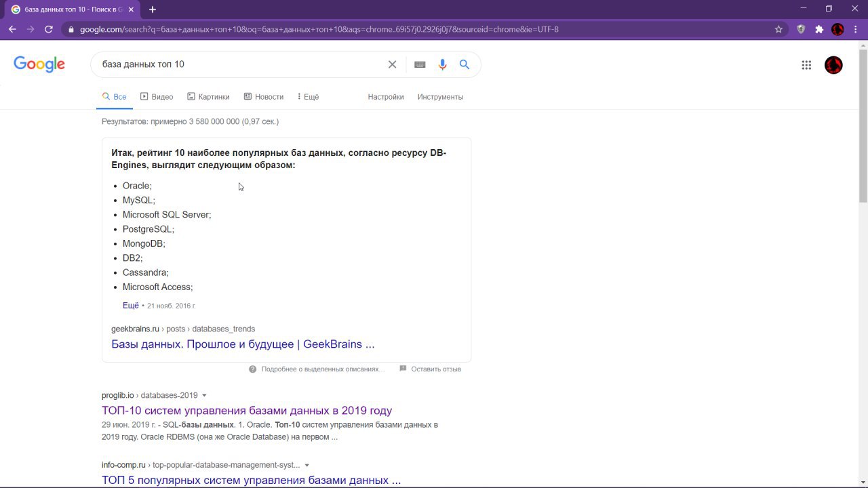The height and width of the screenshot is (488, 868).
Task: Expand the snippet list via Ещё link
Action: coord(130,306)
